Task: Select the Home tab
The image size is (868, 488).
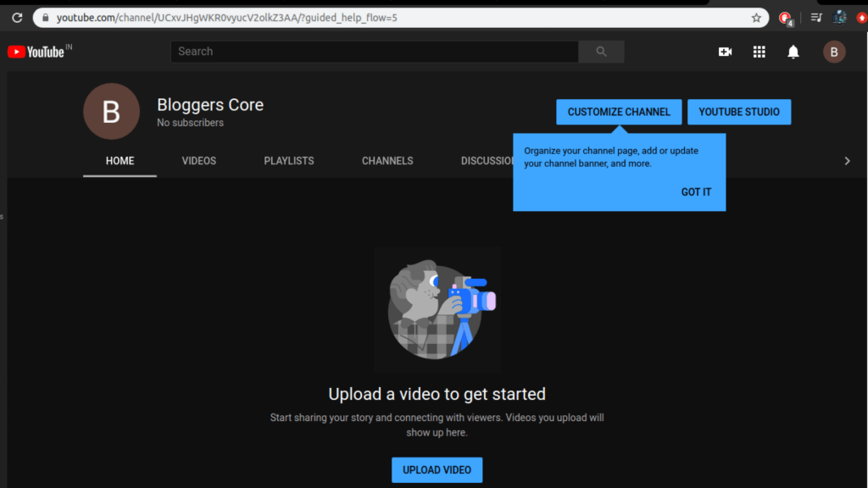Action: click(x=120, y=161)
